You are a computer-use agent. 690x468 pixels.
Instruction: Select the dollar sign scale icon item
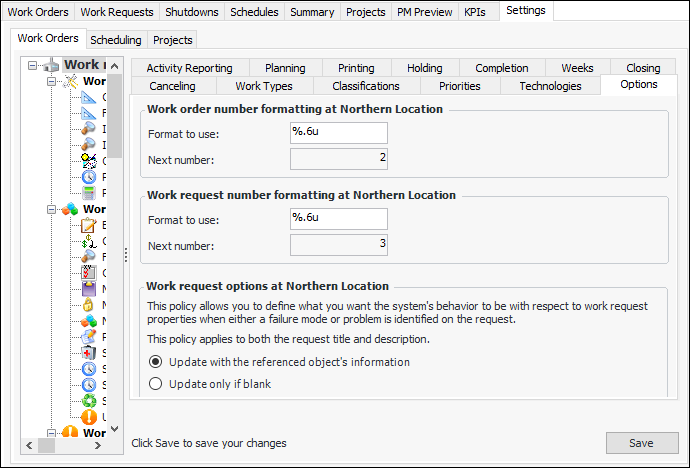coord(88,241)
